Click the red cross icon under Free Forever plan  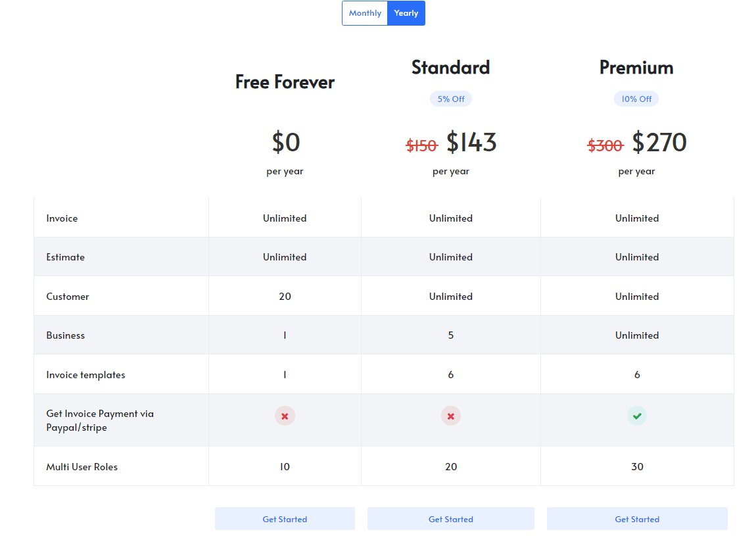tap(285, 416)
